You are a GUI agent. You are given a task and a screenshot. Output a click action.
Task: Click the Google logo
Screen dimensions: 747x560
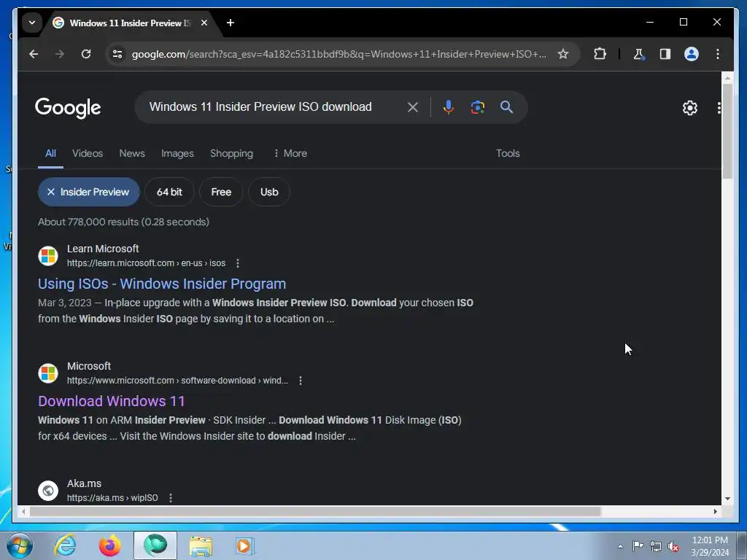coord(68,108)
